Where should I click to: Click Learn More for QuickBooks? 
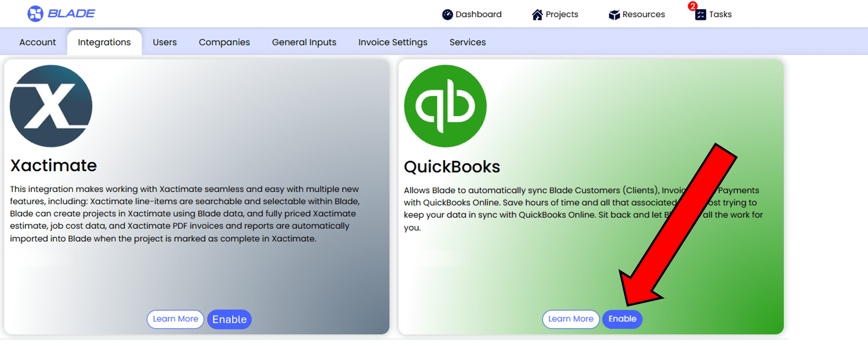pyautogui.click(x=571, y=319)
